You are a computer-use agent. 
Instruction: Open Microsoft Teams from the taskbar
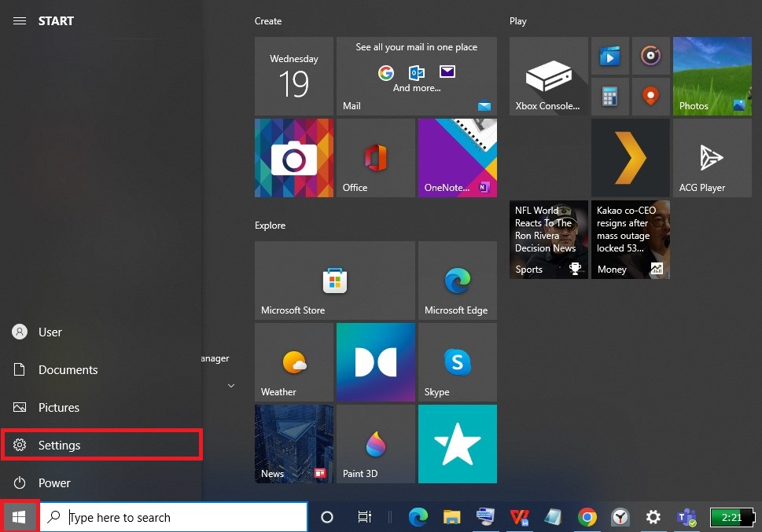tap(687, 517)
